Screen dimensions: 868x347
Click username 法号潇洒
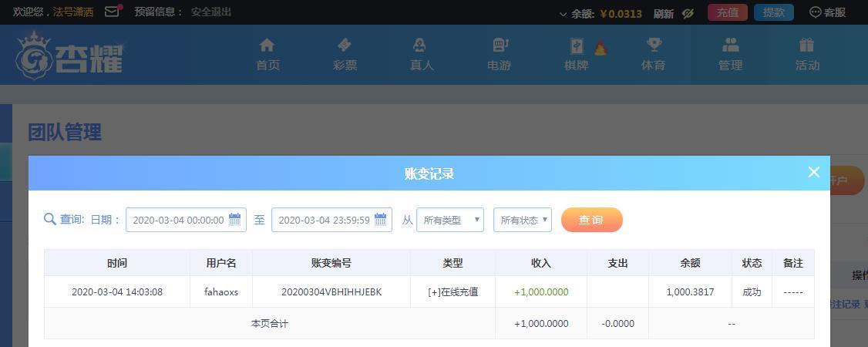[x=73, y=12]
